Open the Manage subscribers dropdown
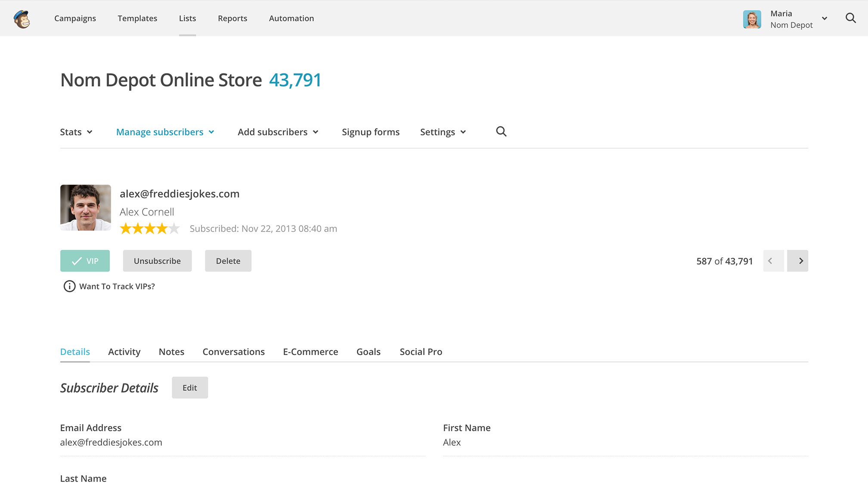 (x=165, y=132)
